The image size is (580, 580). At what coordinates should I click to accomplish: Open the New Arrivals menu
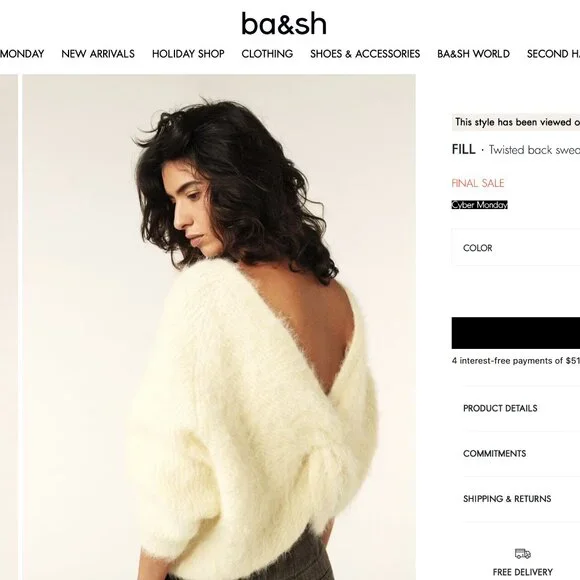[x=98, y=54]
